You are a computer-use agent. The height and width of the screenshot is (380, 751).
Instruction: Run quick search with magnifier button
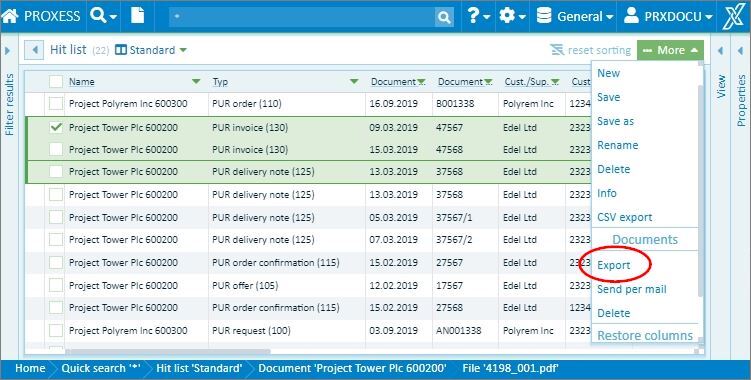point(444,17)
